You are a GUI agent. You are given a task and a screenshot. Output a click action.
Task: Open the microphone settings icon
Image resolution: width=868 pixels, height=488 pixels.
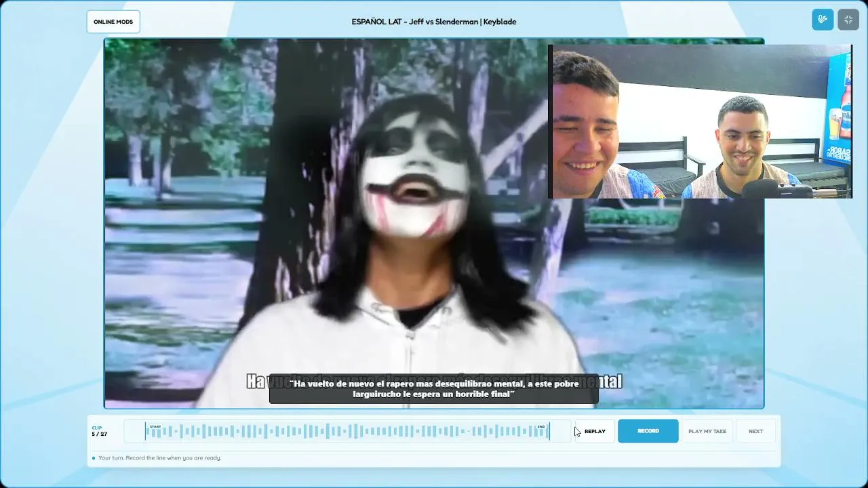(x=823, y=20)
